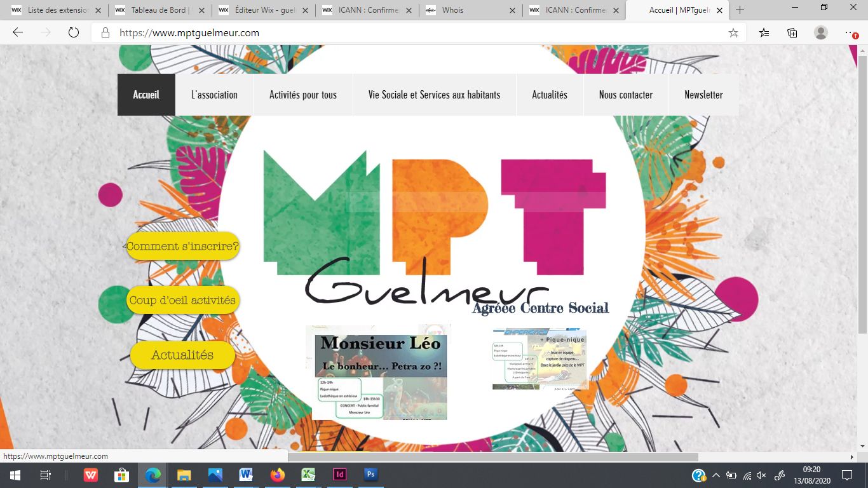Open the Pique-nique event poster
This screenshot has width=868, height=488.
539,359
